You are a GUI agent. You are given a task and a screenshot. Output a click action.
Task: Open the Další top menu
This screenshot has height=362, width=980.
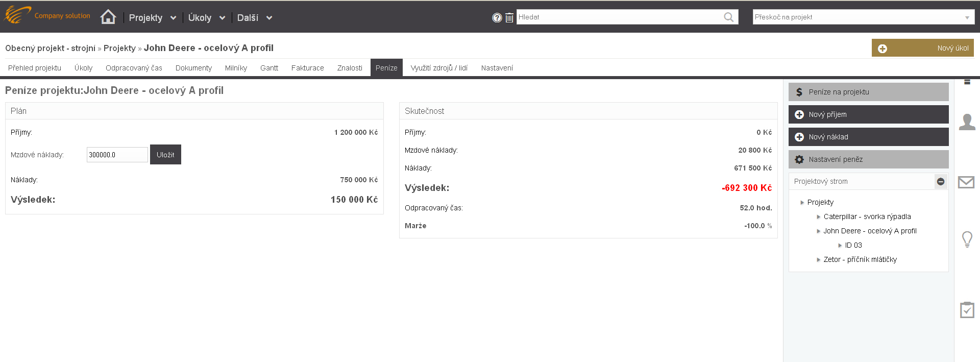[248, 18]
